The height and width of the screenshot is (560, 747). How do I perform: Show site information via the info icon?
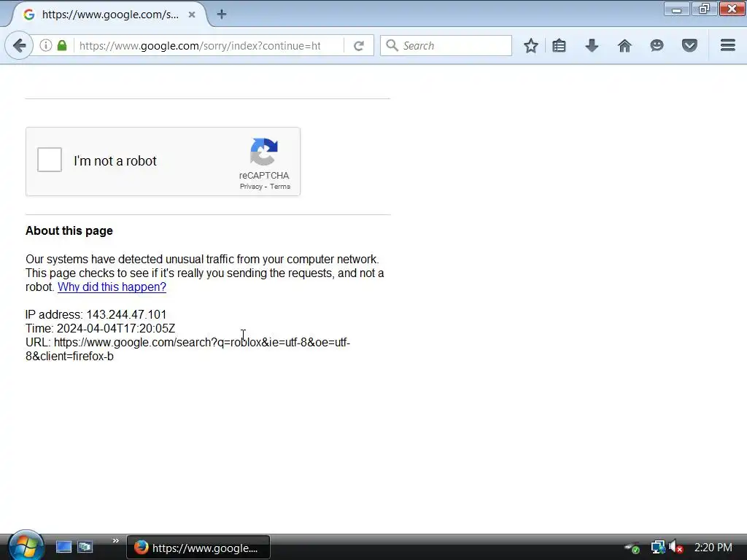pyautogui.click(x=46, y=45)
